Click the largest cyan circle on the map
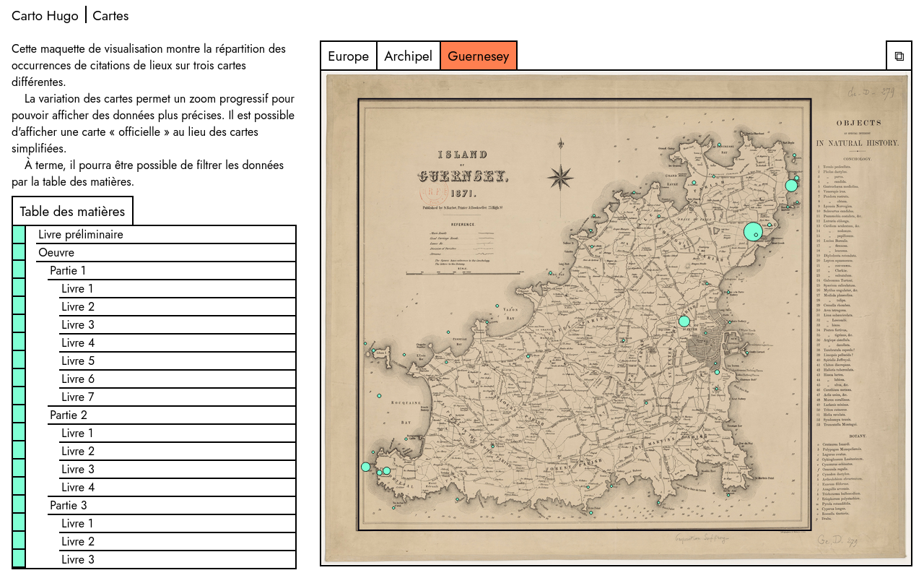The image size is (924, 578). (x=753, y=231)
